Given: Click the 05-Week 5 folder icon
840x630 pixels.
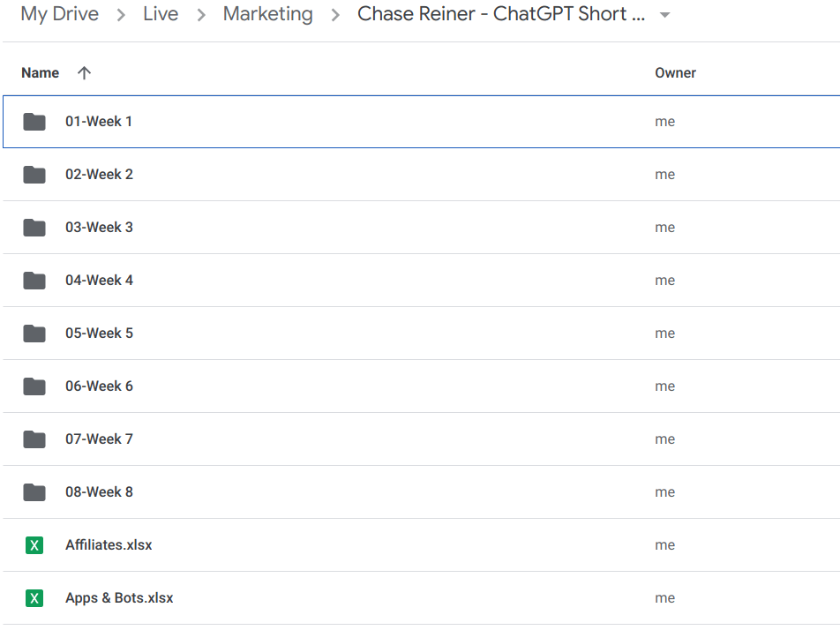Looking at the screenshot, I should coord(34,333).
